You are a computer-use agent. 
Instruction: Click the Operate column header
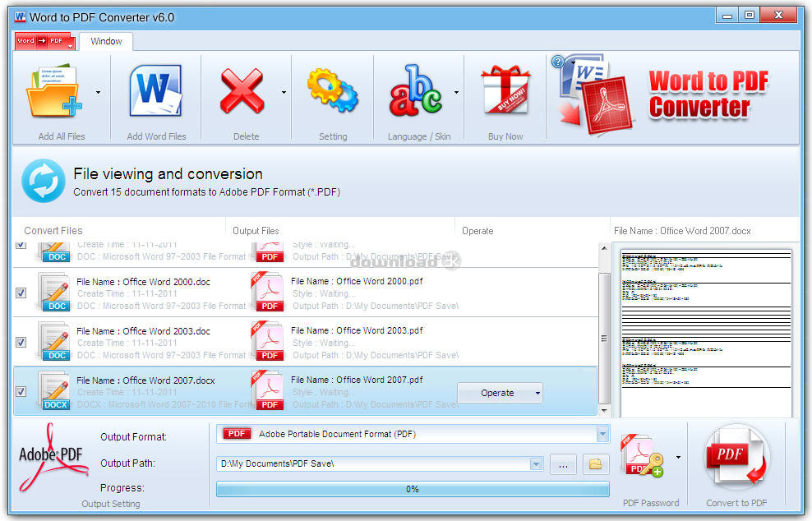tap(478, 230)
